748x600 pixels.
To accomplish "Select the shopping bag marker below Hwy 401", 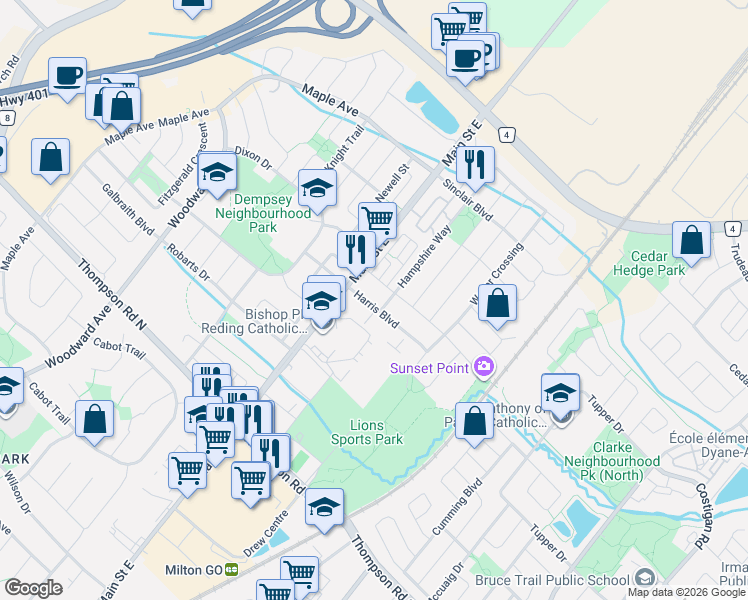I will coord(122,107).
